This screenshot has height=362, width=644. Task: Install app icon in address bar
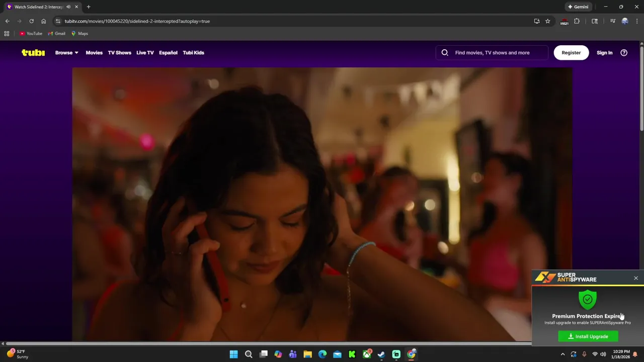click(537, 21)
